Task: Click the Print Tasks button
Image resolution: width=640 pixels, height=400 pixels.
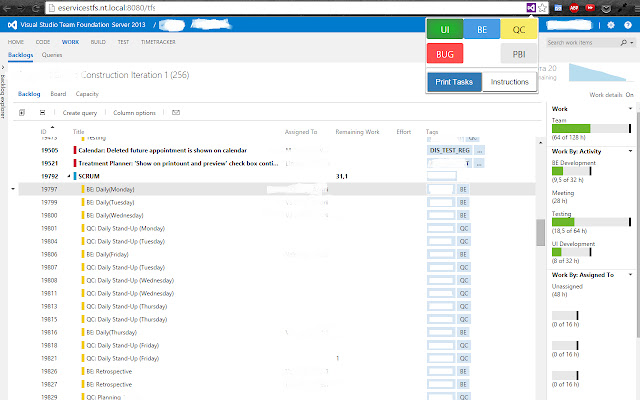Action: pos(454,82)
